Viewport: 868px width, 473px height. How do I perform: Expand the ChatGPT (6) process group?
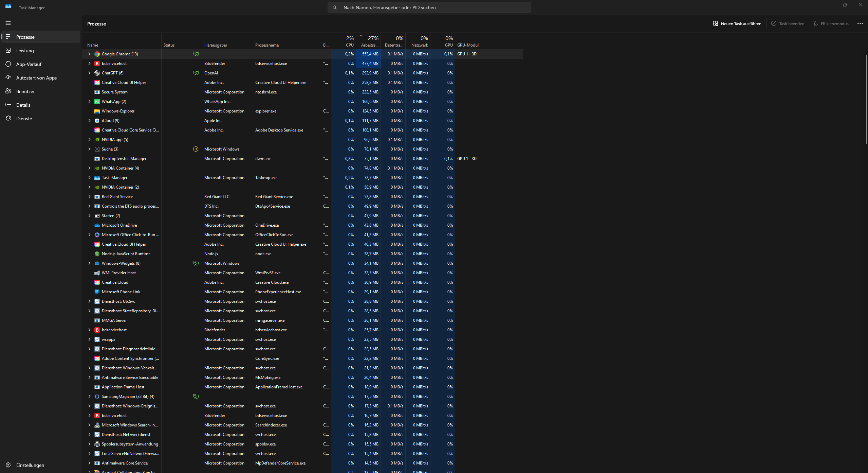(89, 73)
